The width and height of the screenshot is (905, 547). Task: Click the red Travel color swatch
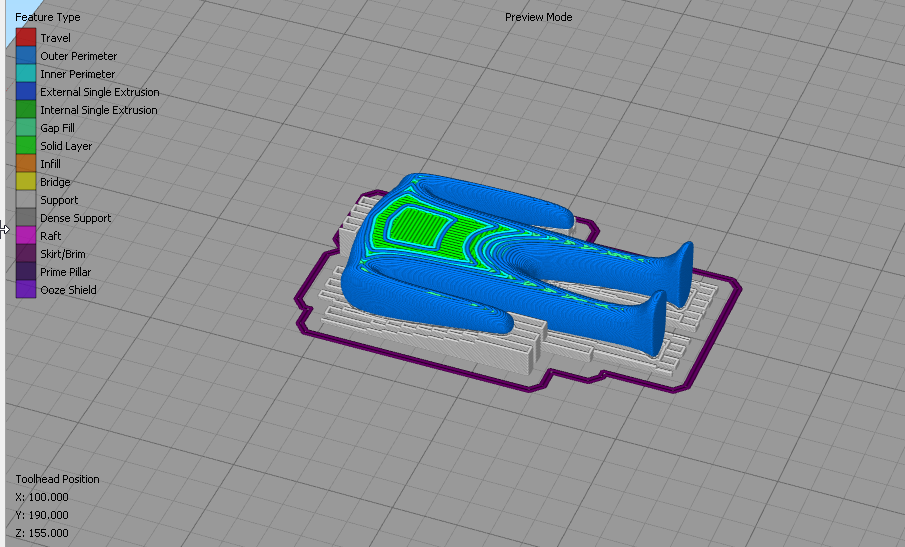coord(26,38)
